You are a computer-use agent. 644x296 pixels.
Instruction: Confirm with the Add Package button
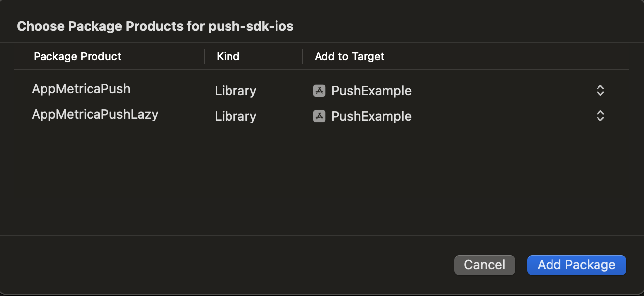point(576,265)
